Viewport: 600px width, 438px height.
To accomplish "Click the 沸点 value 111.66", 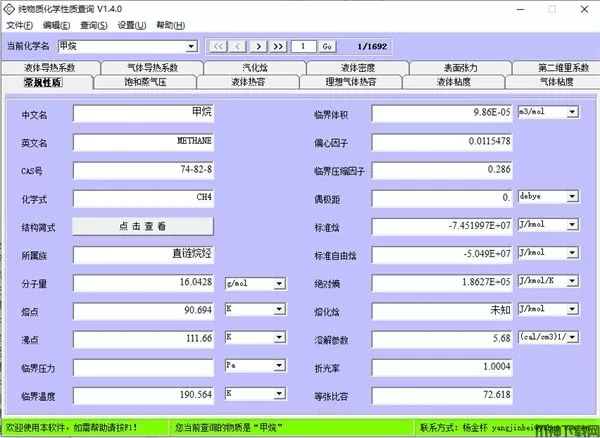I will tap(143, 339).
